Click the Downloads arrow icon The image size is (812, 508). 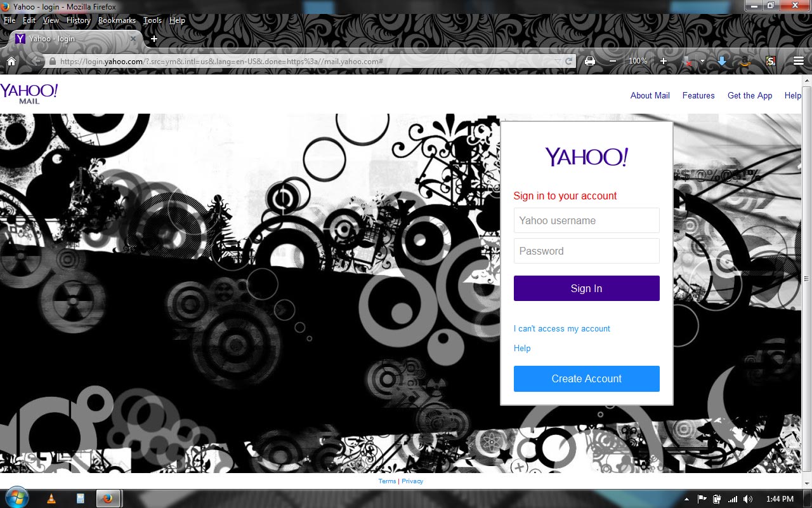tap(722, 60)
